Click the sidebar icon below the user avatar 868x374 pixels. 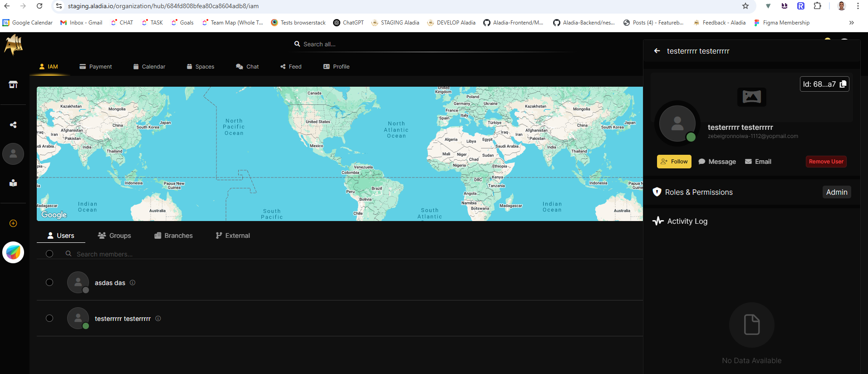(13, 183)
